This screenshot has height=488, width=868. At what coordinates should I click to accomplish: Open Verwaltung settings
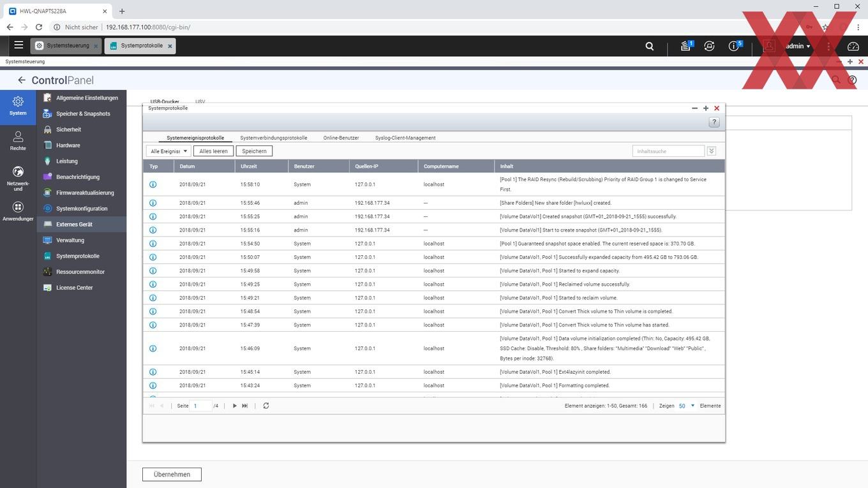82,240
